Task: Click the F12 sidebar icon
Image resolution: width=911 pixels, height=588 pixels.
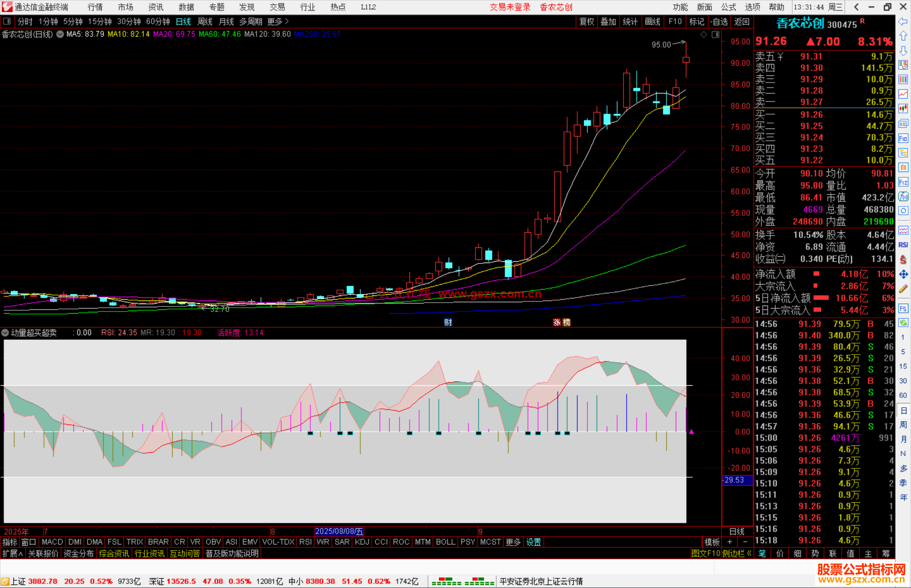Action: [903, 182]
